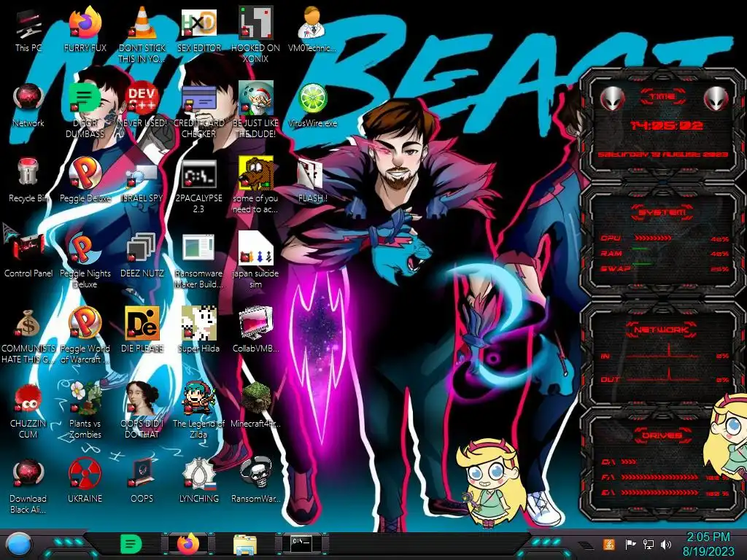Image resolution: width=747 pixels, height=560 pixels.
Task: Open Action Center flag tray icon
Action: pos(630,544)
